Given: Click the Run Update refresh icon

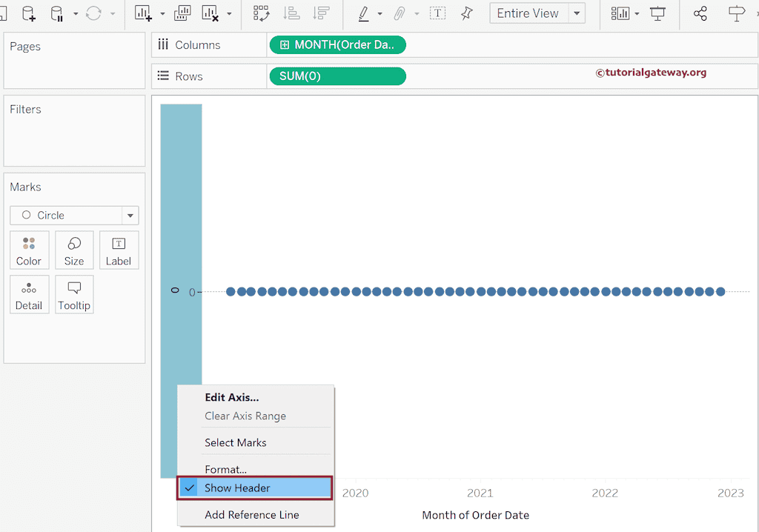Looking at the screenshot, I should [93, 13].
